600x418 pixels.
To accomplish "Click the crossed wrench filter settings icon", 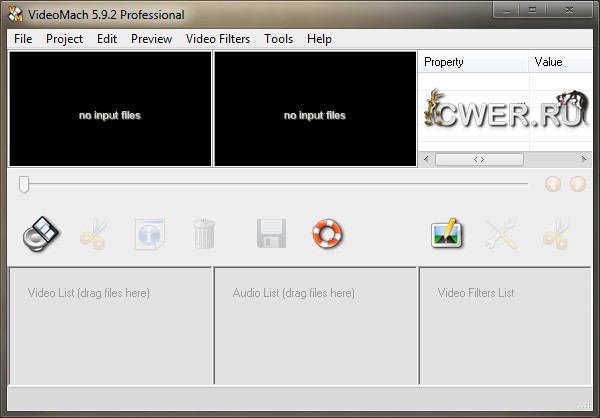I will pos(500,234).
